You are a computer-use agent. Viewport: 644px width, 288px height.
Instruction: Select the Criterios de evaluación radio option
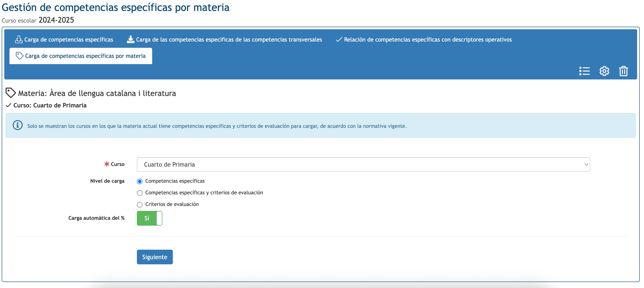click(140, 205)
